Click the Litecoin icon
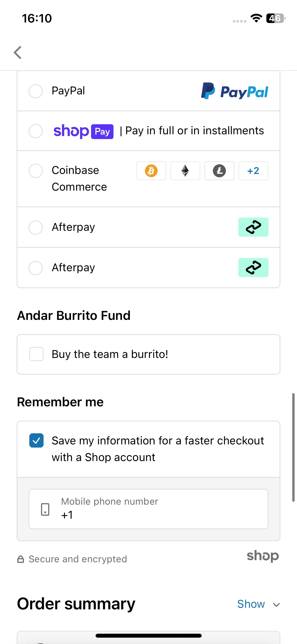The image size is (297, 644). click(219, 171)
